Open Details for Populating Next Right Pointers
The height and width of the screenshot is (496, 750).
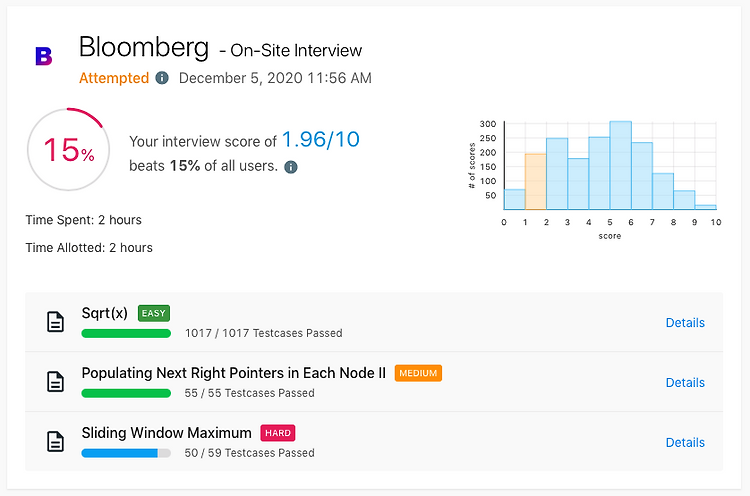[x=685, y=383]
